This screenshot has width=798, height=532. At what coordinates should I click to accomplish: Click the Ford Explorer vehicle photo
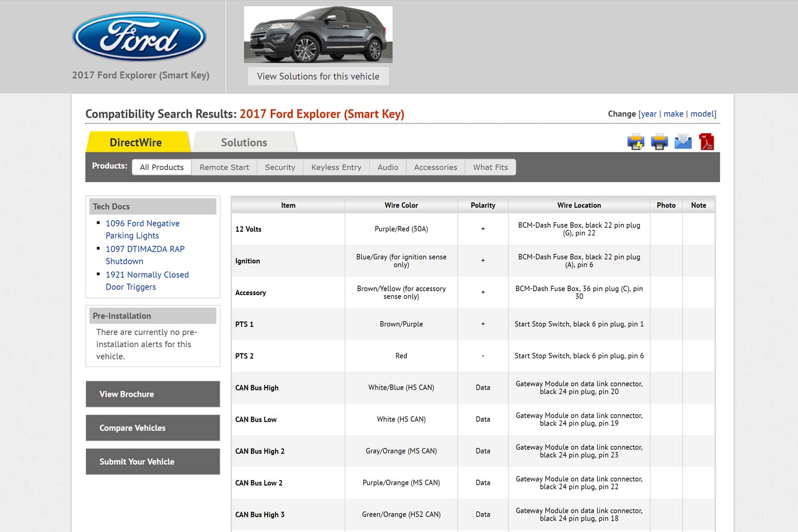point(318,34)
